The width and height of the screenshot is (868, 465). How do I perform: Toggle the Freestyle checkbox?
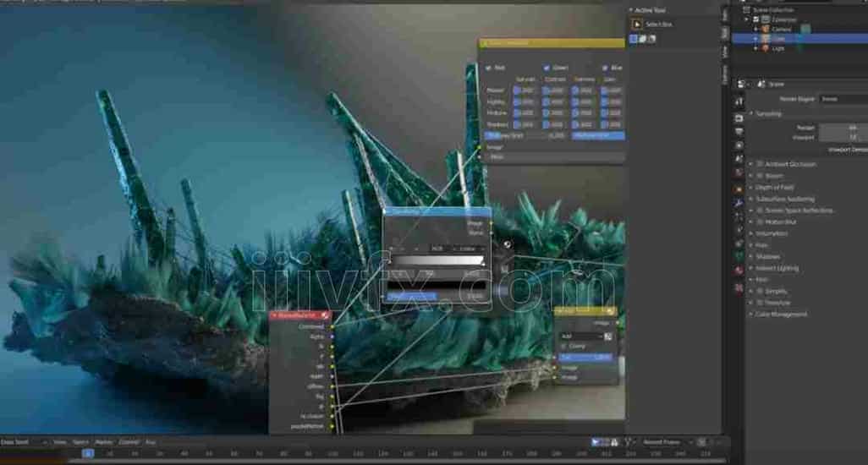(760, 303)
